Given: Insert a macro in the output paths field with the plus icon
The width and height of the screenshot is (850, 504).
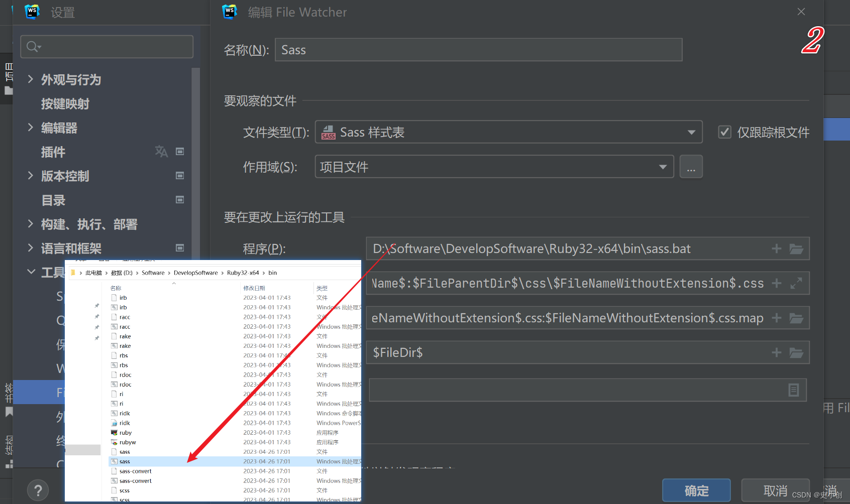Looking at the screenshot, I should click(x=777, y=318).
